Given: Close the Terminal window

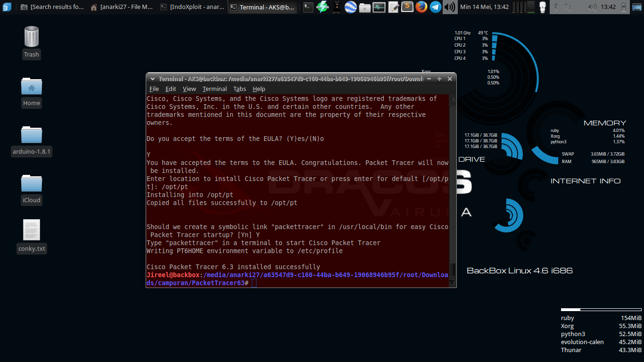Looking at the screenshot, I should pyautogui.click(x=449, y=79).
